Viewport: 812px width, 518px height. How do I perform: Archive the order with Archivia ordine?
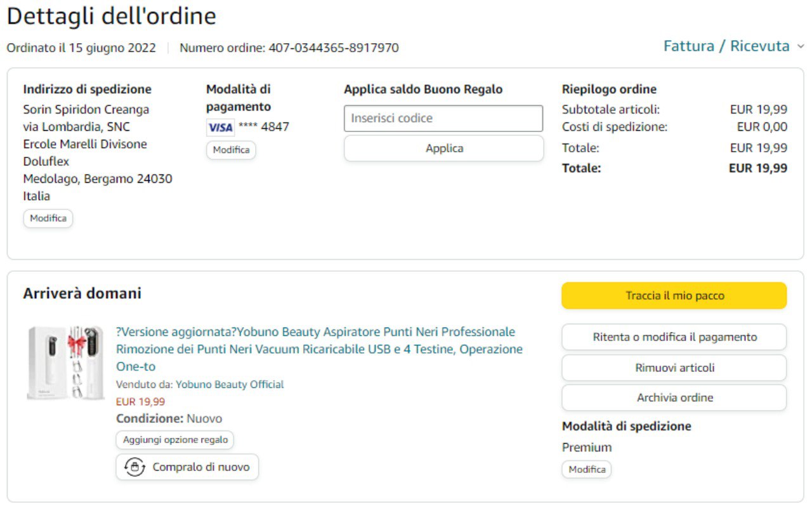pos(674,398)
